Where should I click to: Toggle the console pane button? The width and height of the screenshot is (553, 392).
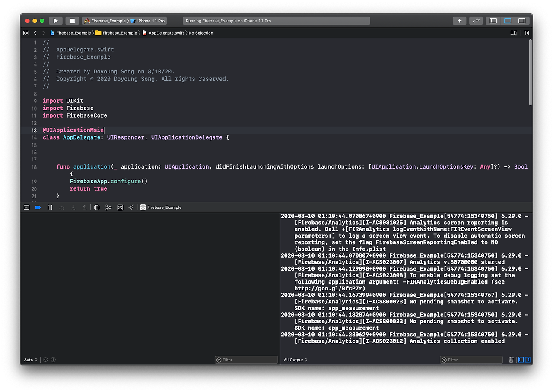coord(527,360)
